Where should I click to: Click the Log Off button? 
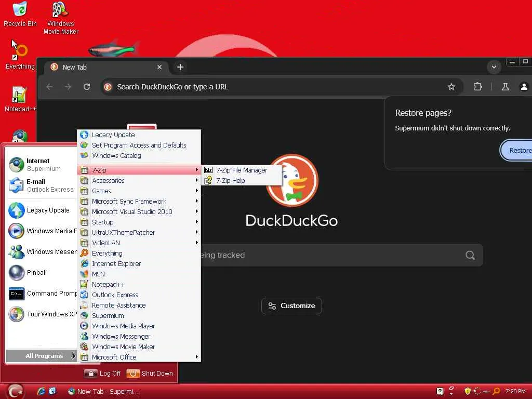click(102, 374)
